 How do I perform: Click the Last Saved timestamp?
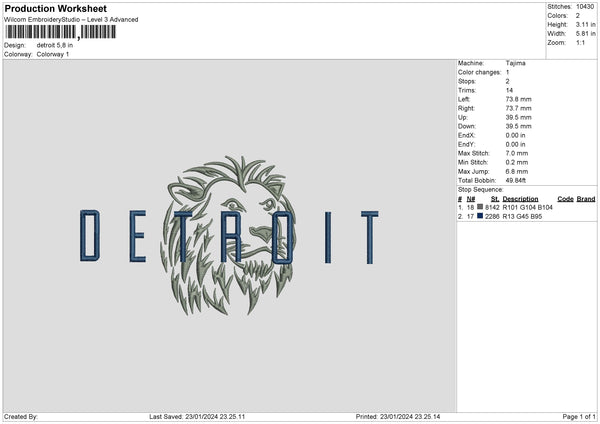coord(197,417)
